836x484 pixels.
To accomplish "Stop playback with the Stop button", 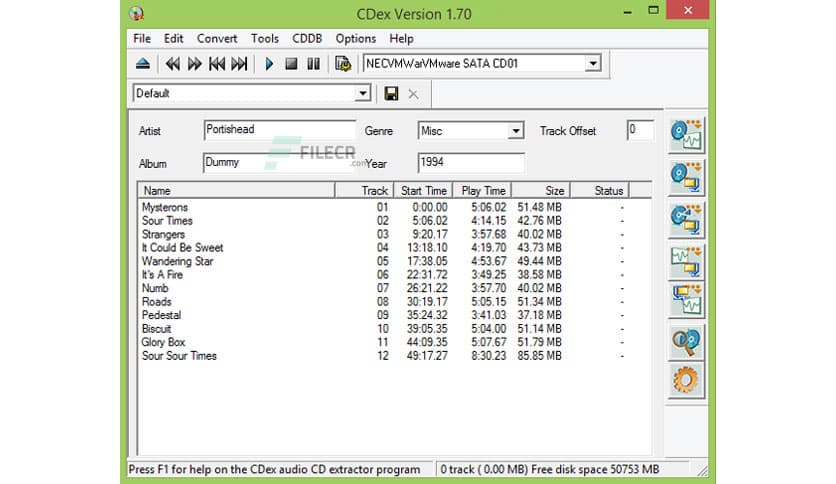I will point(291,64).
